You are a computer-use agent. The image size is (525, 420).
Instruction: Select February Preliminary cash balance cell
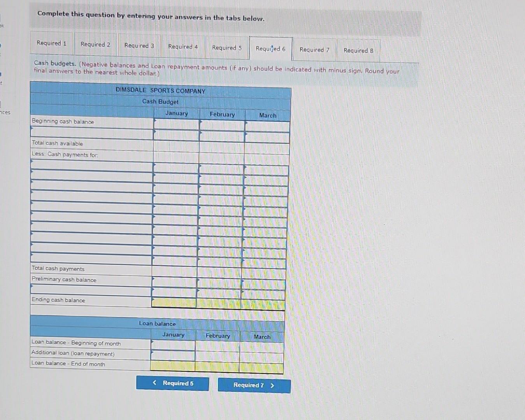[219, 283]
